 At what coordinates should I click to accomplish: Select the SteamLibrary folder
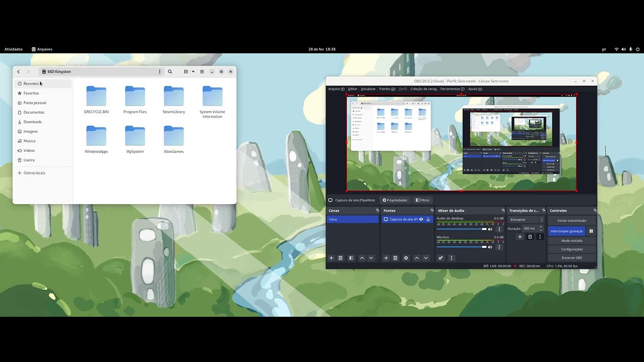click(174, 100)
